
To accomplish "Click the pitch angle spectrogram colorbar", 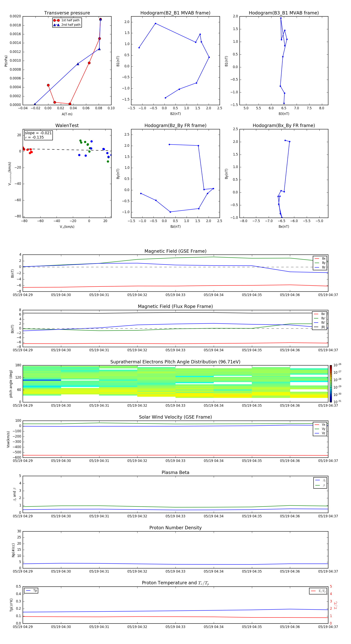I will 331,384.
